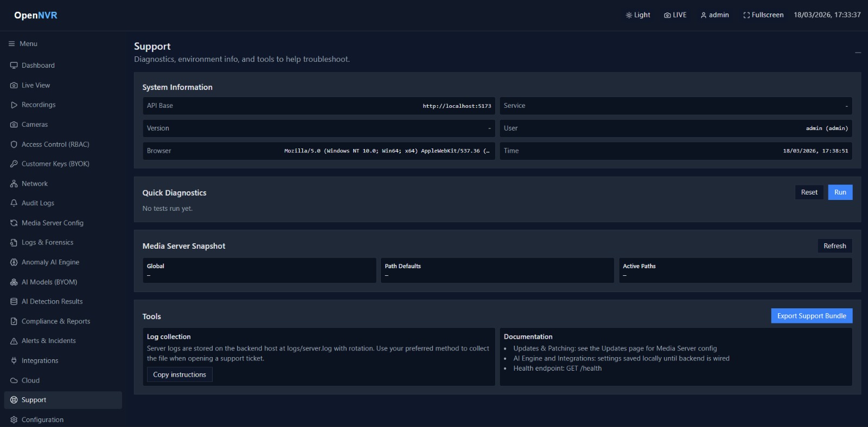Click the admin user icon
The height and width of the screenshot is (427, 868).
[704, 15]
